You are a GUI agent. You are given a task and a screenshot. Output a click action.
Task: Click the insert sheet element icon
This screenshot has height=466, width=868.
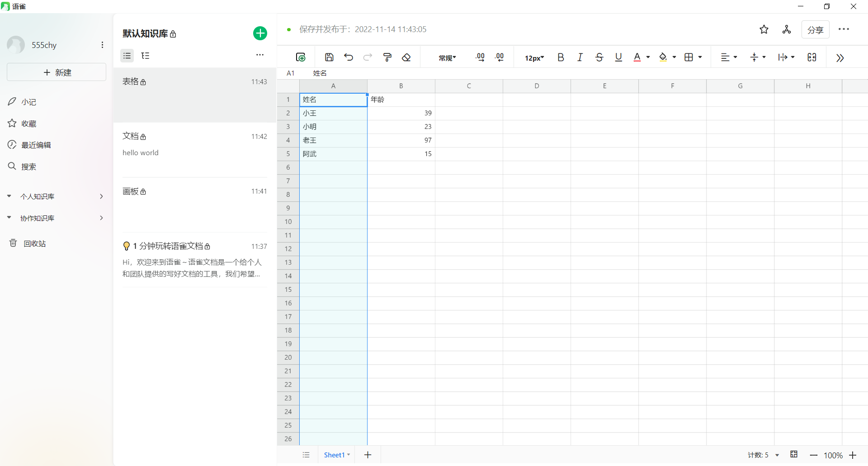(301, 57)
